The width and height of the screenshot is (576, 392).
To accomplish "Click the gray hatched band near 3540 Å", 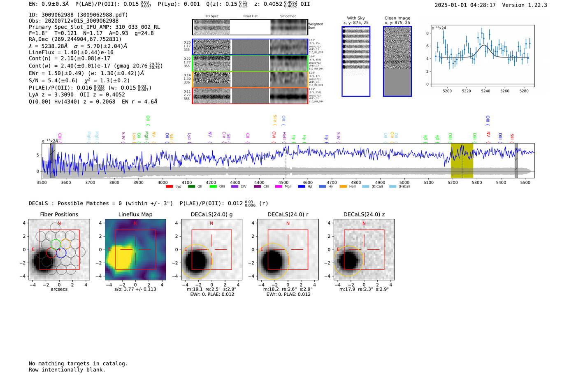I will click(52, 160).
